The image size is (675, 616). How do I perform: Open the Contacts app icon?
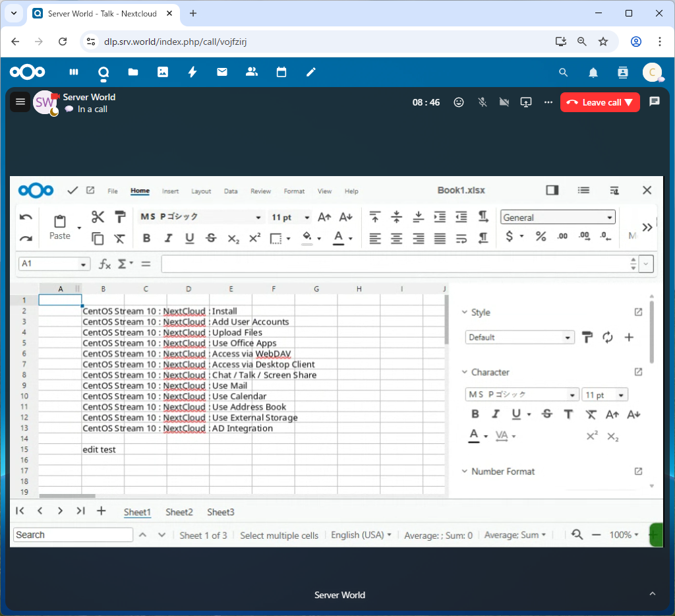[x=252, y=72]
